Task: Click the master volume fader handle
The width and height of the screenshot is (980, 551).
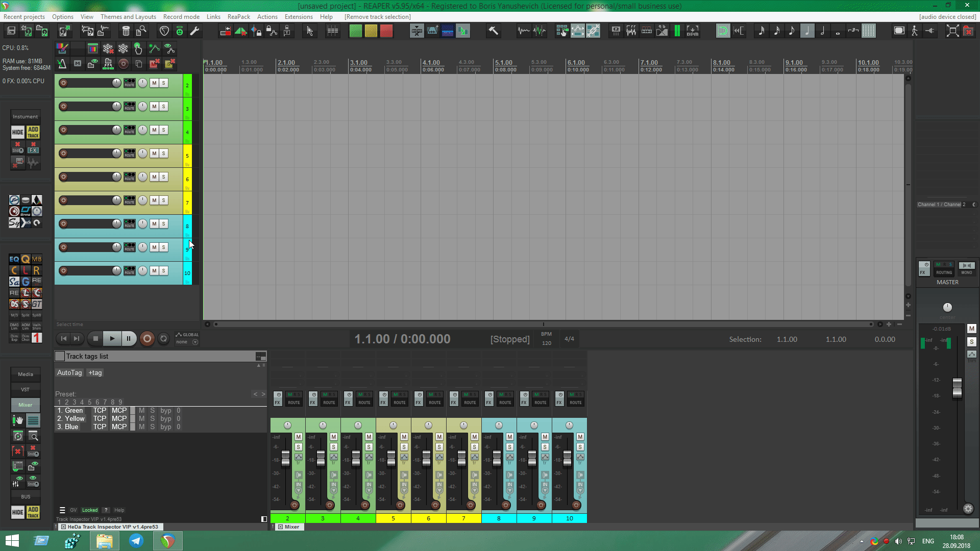Action: [x=957, y=388]
